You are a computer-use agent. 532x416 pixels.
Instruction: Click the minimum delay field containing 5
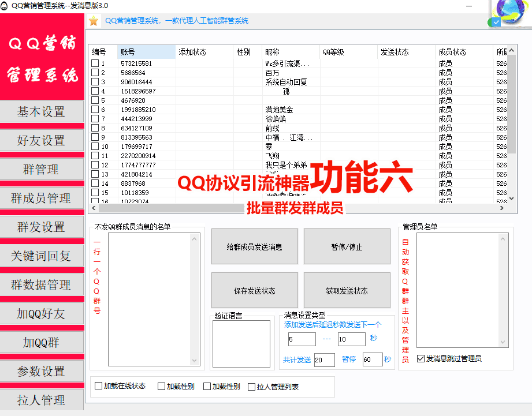point(302,339)
